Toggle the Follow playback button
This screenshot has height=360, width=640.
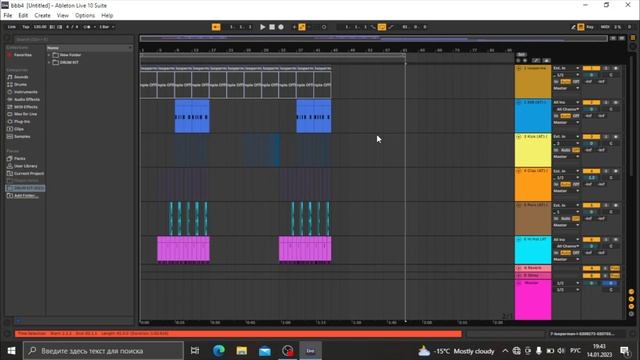216,27
